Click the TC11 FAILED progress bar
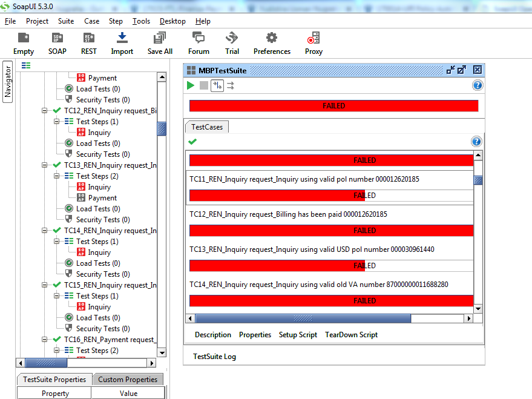Image resolution: width=532 pixels, height=399 pixels. click(331, 196)
